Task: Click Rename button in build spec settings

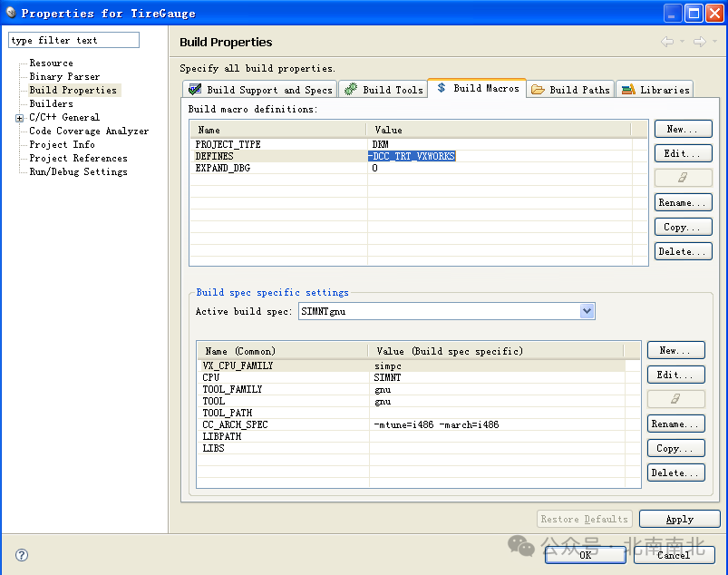Action: pos(676,424)
